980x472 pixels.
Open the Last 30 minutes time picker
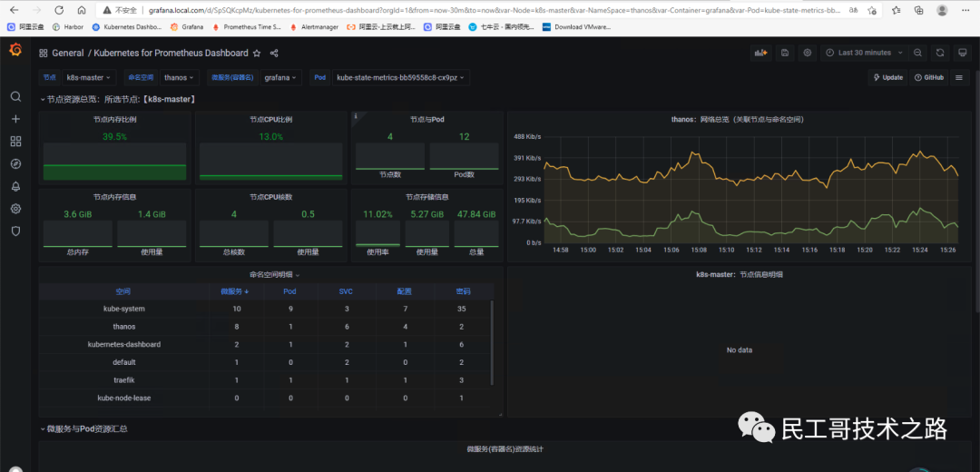864,54
